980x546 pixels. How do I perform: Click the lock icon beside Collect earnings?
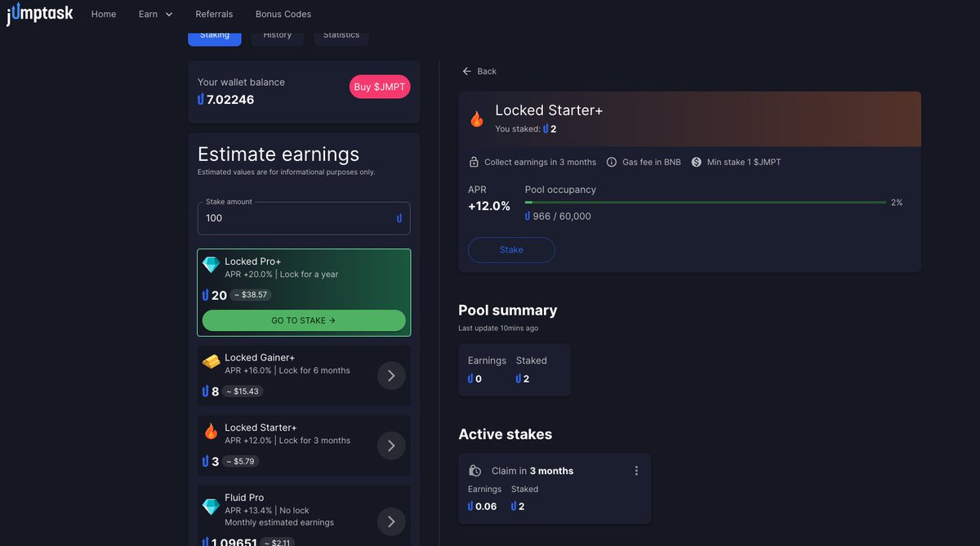[x=474, y=162]
